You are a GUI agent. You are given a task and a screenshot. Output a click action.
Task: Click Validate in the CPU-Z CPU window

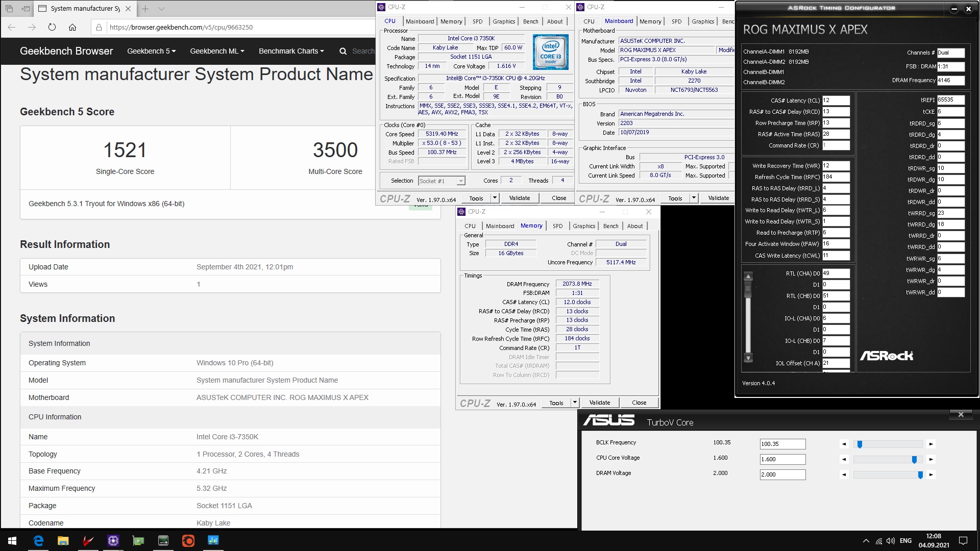coord(520,198)
